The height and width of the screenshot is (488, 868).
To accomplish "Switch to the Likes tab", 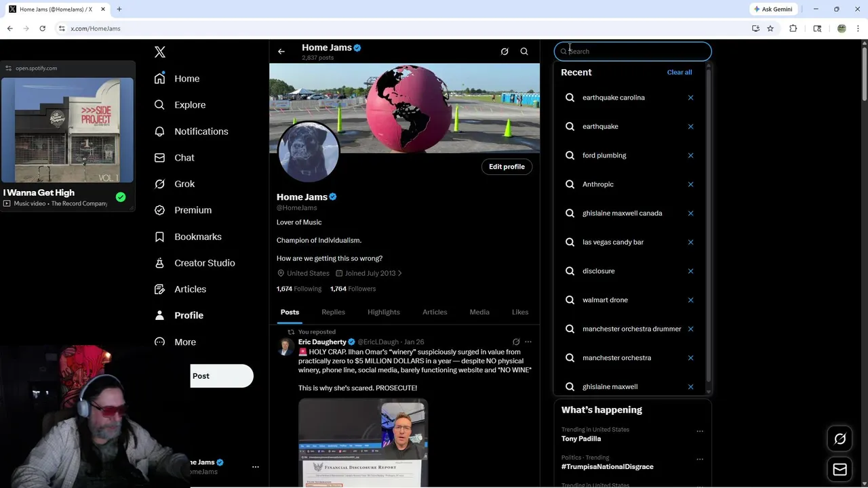I will (x=520, y=312).
